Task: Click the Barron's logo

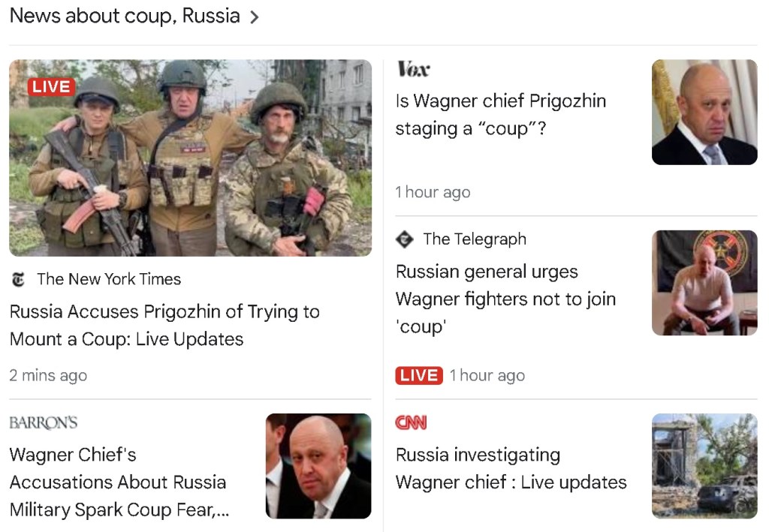Action: click(x=44, y=422)
